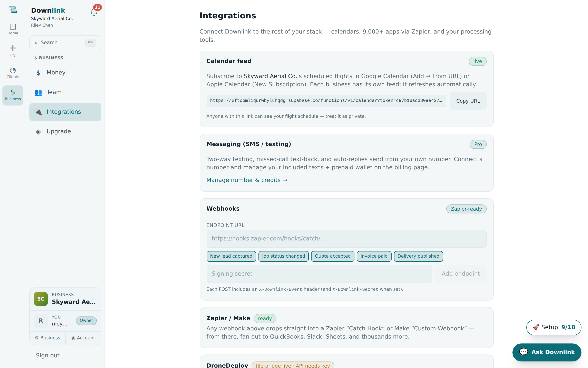Screen dimensions: 588x368
Task: Click Sign out
Action: (48, 356)
